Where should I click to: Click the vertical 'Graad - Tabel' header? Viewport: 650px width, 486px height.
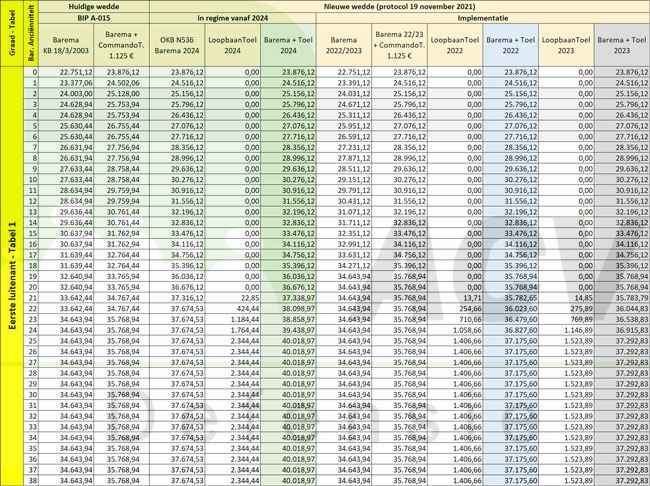[12, 33]
